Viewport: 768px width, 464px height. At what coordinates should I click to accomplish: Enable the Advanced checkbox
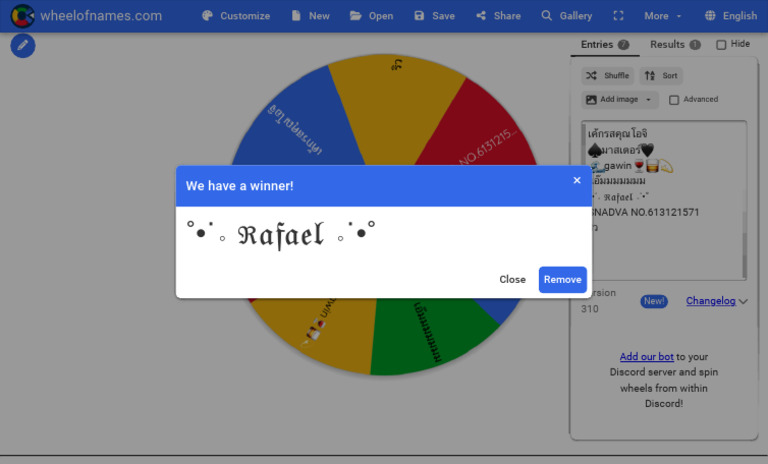click(674, 100)
